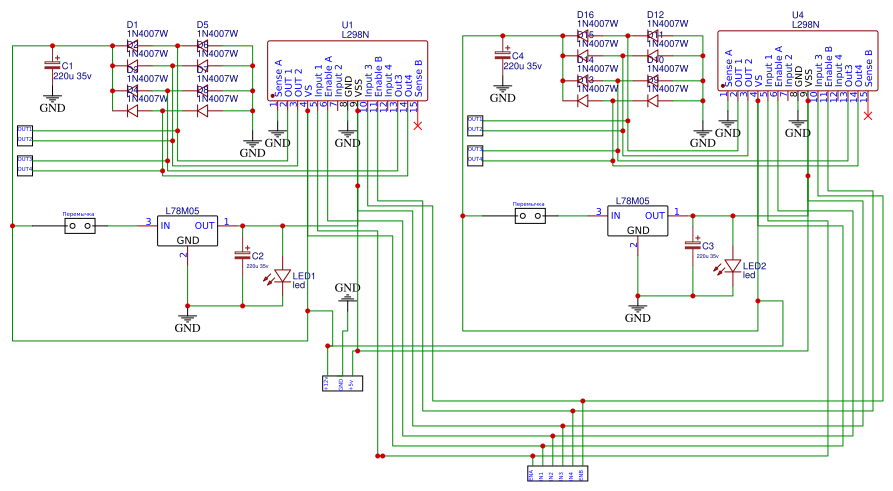Click the 'D5' diode label
This screenshot has width=893, height=491.
tap(202, 25)
